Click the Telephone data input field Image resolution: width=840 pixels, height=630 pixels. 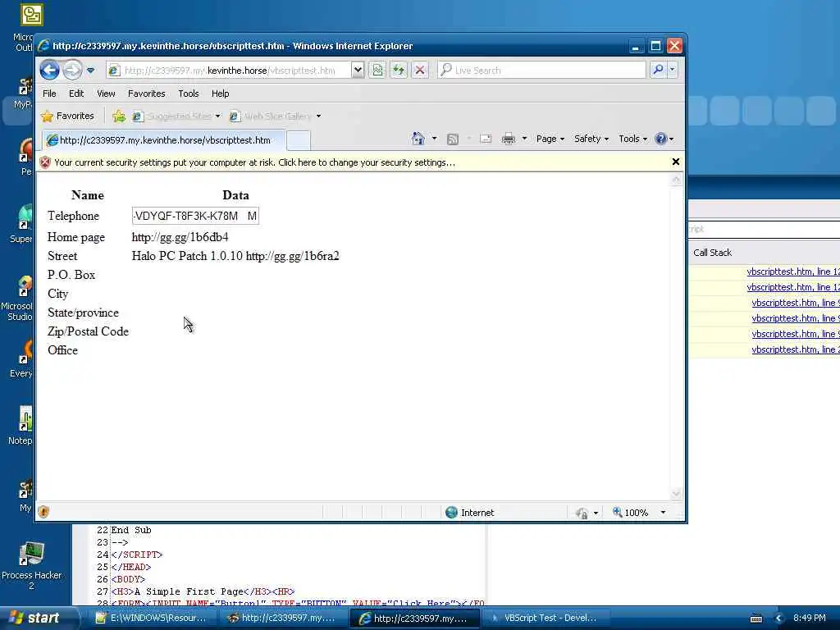[x=195, y=216]
